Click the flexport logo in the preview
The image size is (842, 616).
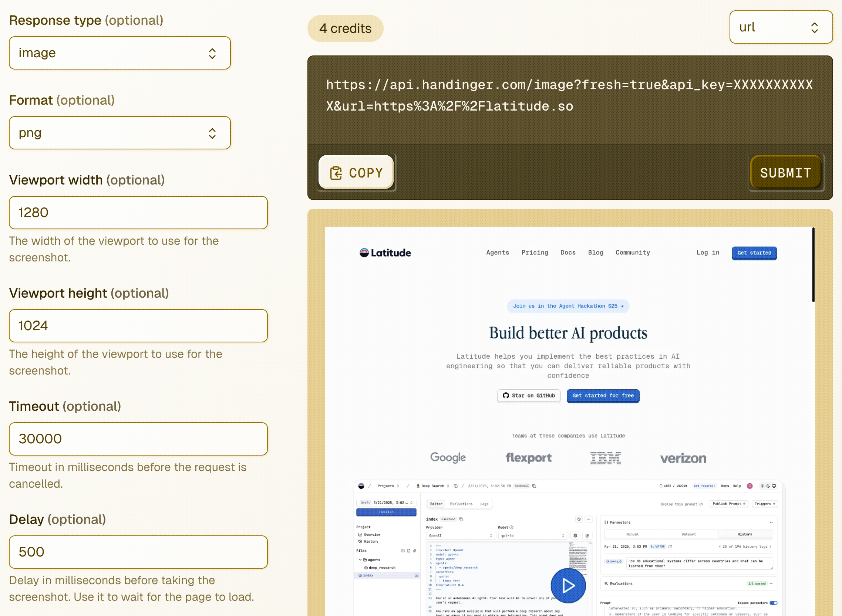[x=528, y=457]
